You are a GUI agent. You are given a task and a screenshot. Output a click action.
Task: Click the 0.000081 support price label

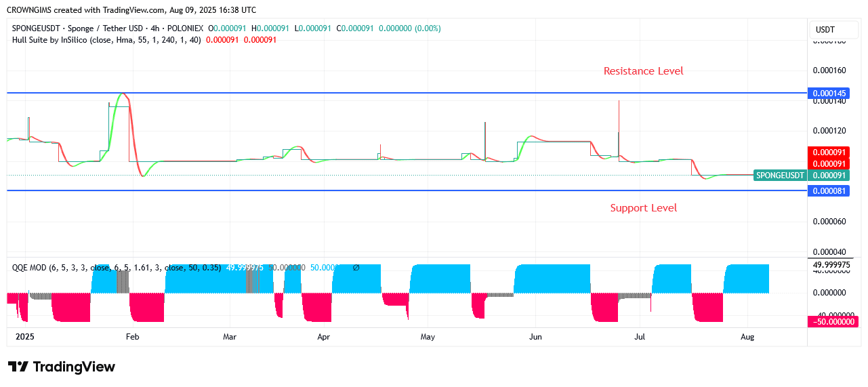click(x=828, y=191)
